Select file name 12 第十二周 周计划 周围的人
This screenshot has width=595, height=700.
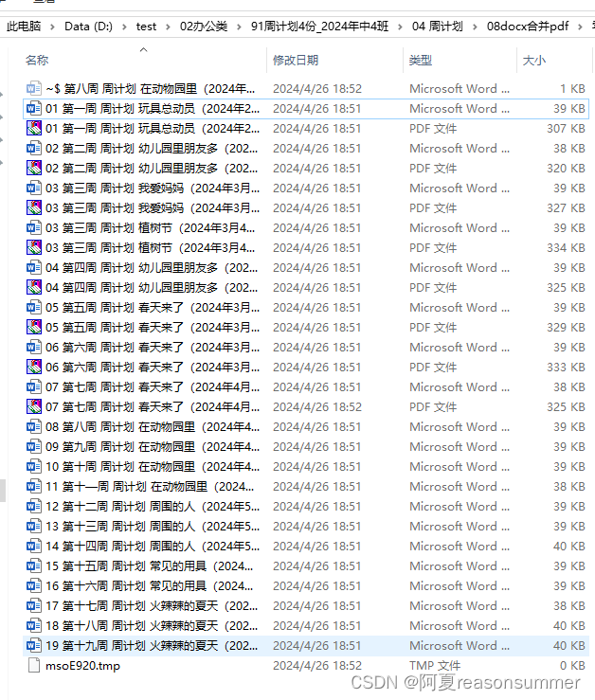point(153,506)
